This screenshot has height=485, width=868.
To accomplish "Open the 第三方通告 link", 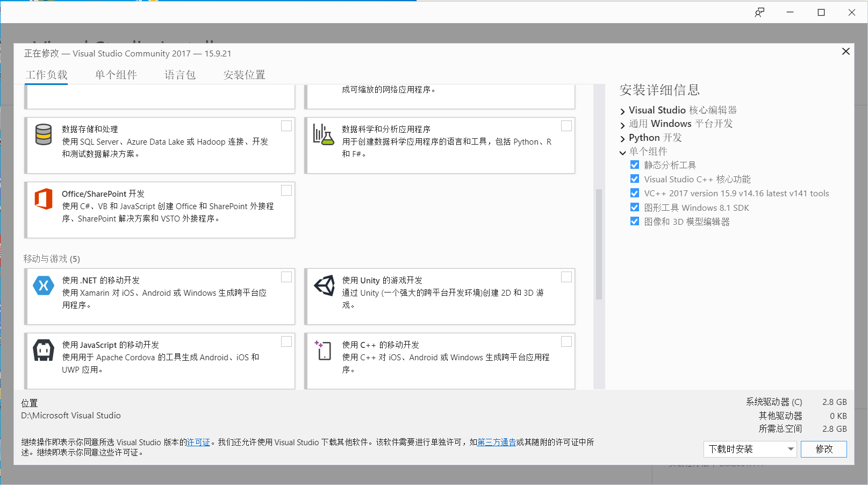I will point(497,443).
